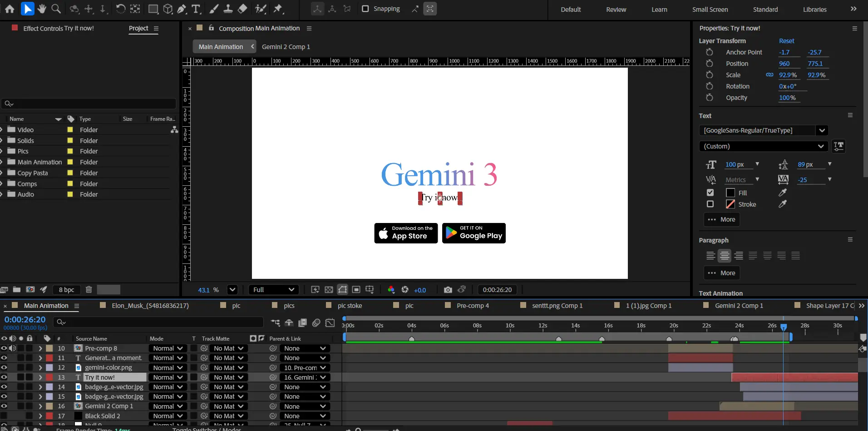The image size is (868, 431).
Task: Select the Zoom magnifier tool
Action: [x=56, y=9]
